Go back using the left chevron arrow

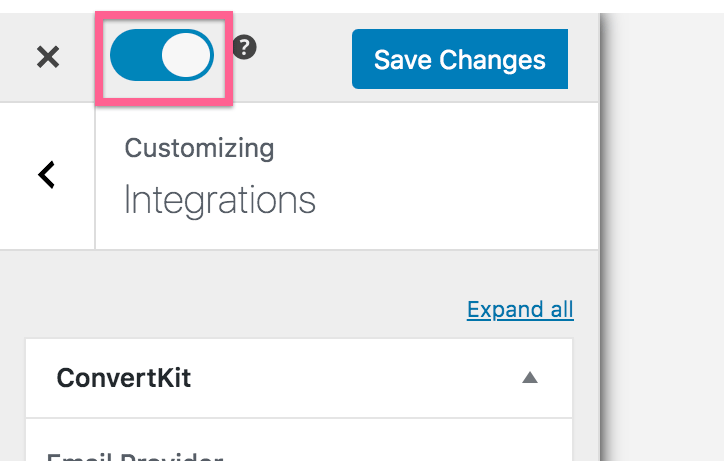point(47,175)
